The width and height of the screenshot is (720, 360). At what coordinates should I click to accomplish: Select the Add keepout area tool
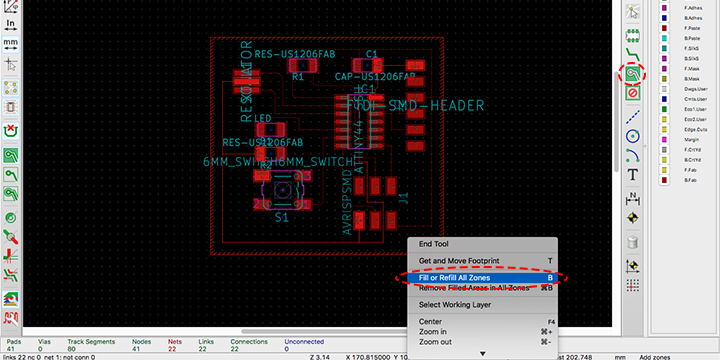633,93
